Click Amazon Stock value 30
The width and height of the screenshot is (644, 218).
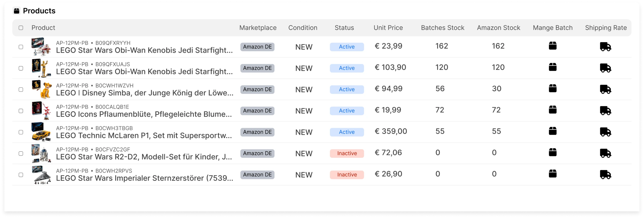[496, 89]
